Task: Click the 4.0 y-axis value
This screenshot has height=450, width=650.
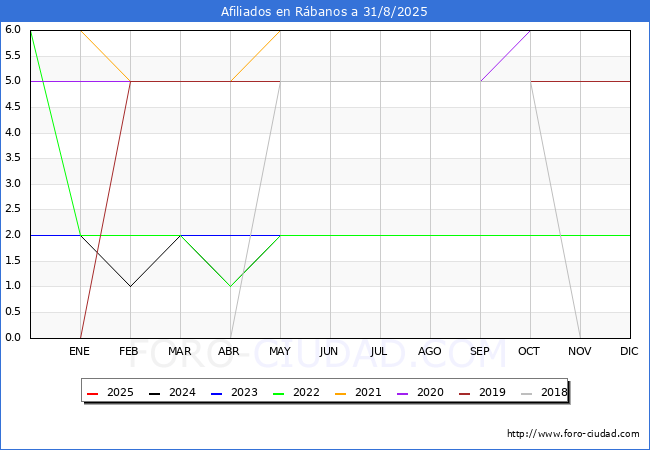Action: [13, 132]
